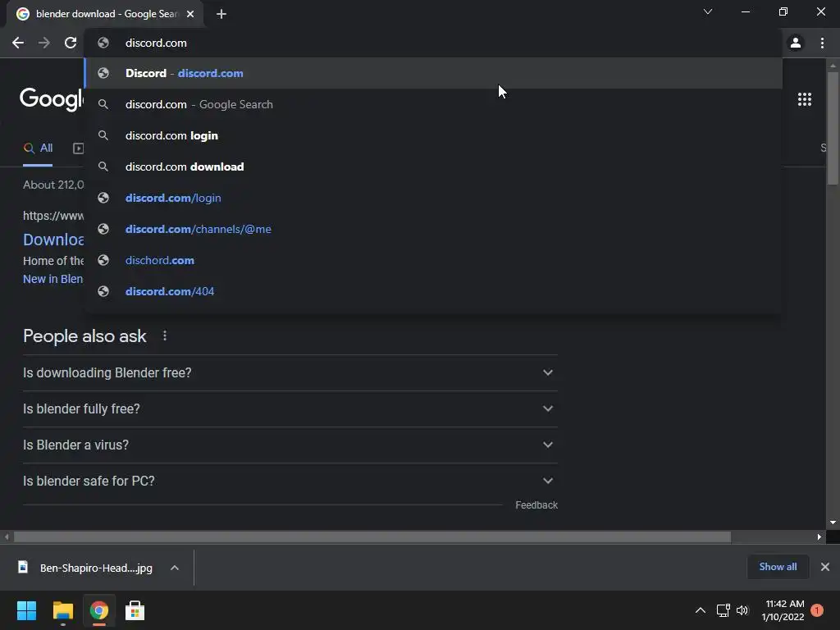Open the Windows Start menu

click(x=26, y=610)
